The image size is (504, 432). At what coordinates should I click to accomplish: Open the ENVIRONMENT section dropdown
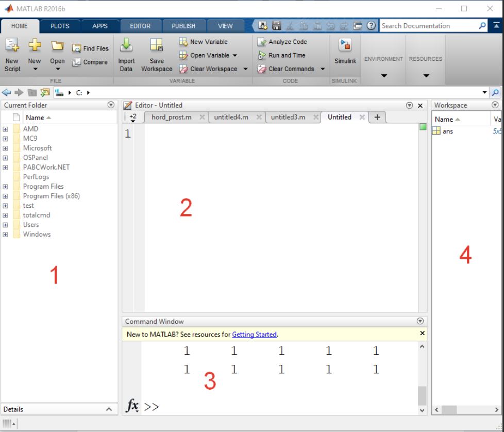pos(384,76)
